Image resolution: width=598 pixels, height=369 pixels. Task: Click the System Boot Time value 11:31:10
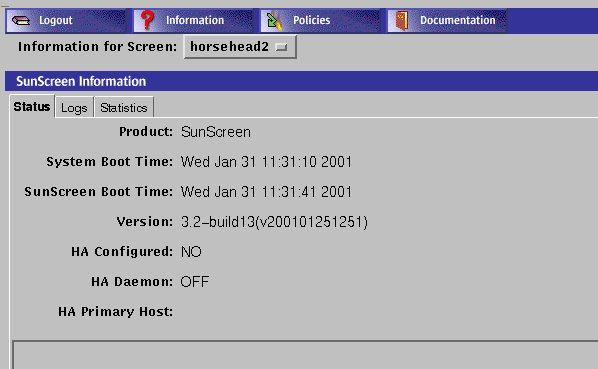[x=289, y=162]
